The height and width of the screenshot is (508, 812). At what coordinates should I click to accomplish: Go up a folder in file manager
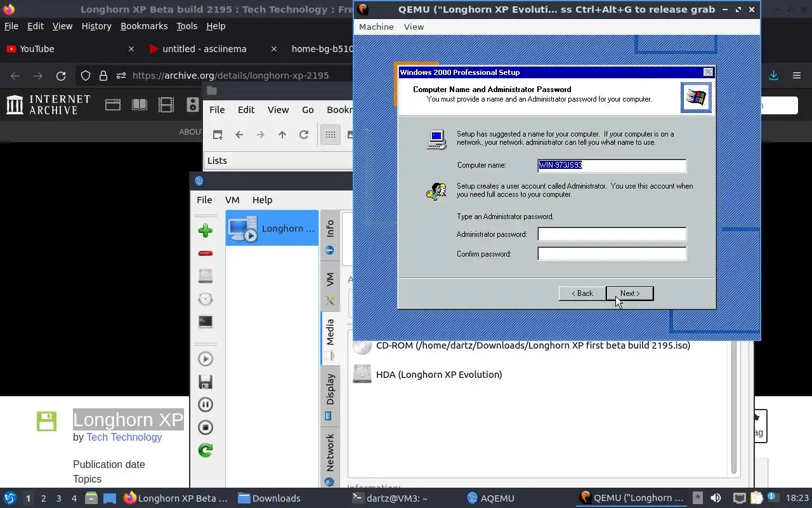[x=282, y=135]
